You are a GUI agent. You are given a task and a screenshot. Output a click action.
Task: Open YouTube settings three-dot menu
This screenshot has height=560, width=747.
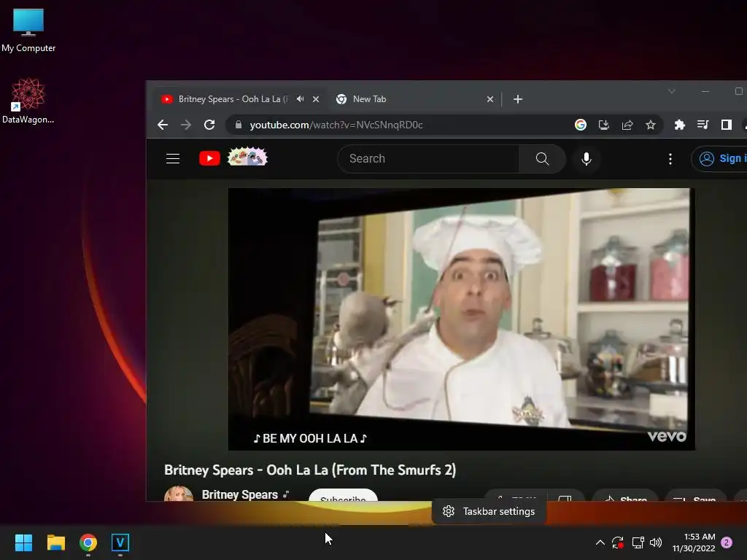(x=670, y=158)
